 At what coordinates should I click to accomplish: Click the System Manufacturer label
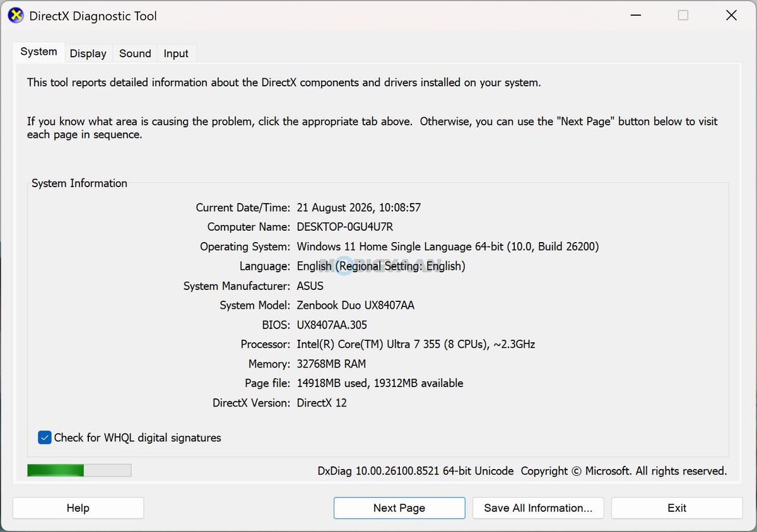pyautogui.click(x=237, y=286)
